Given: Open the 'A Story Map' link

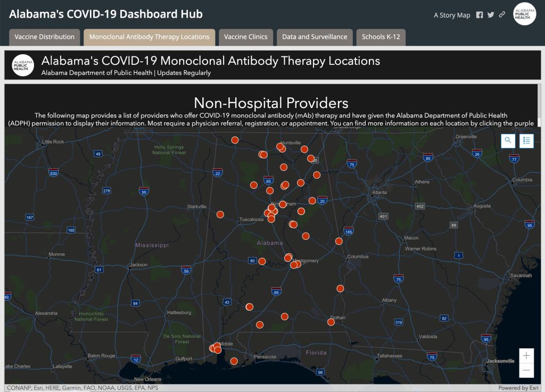Looking at the screenshot, I should [x=452, y=15].
